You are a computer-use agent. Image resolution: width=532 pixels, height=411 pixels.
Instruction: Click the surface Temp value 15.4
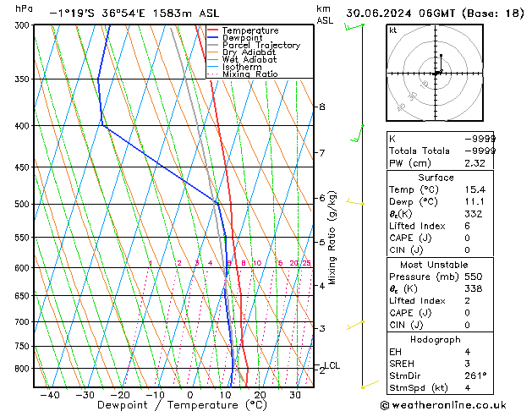pyautogui.click(x=474, y=189)
